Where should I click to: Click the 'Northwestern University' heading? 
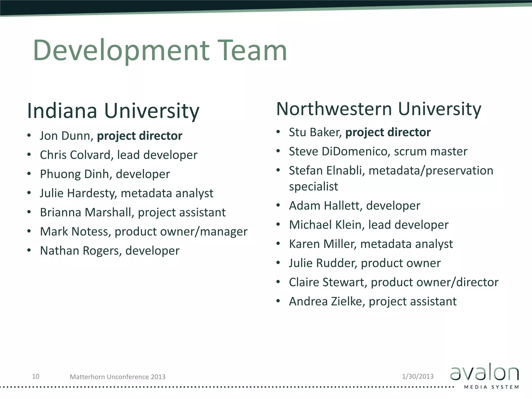[379, 109]
